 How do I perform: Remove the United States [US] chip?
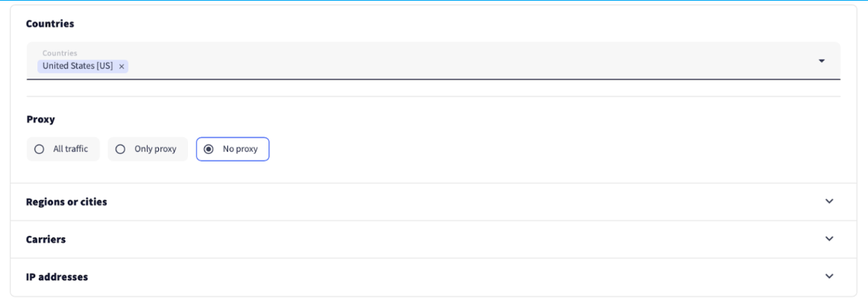pos(122,66)
